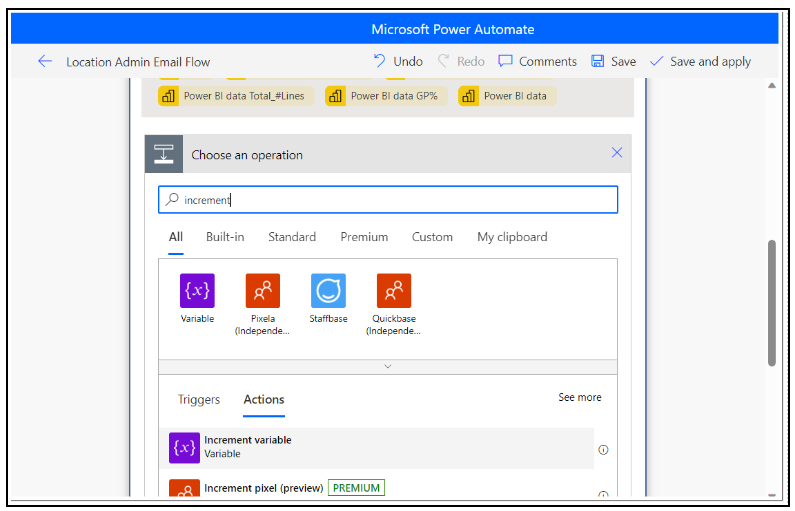
Task: Open the My clipboard tab
Action: pyautogui.click(x=512, y=237)
